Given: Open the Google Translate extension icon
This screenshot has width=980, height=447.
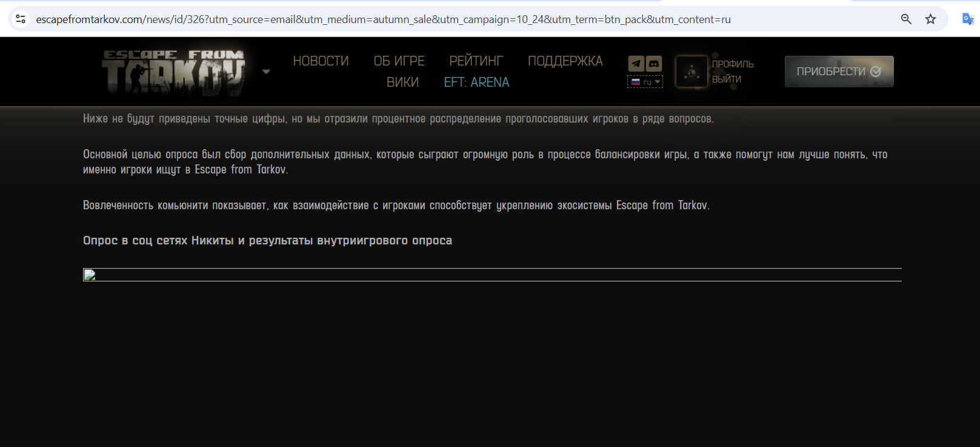Looking at the screenshot, I should click(x=968, y=19).
